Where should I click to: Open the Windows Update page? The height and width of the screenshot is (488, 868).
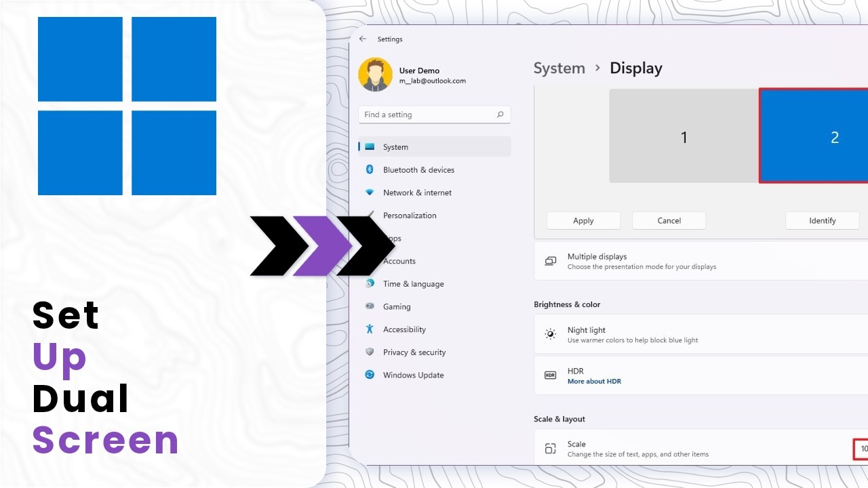435,375
